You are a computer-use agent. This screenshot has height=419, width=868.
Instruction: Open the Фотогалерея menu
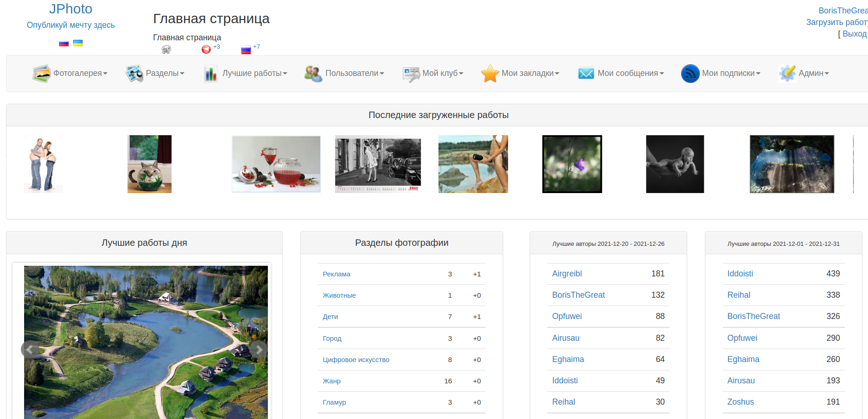pos(79,73)
